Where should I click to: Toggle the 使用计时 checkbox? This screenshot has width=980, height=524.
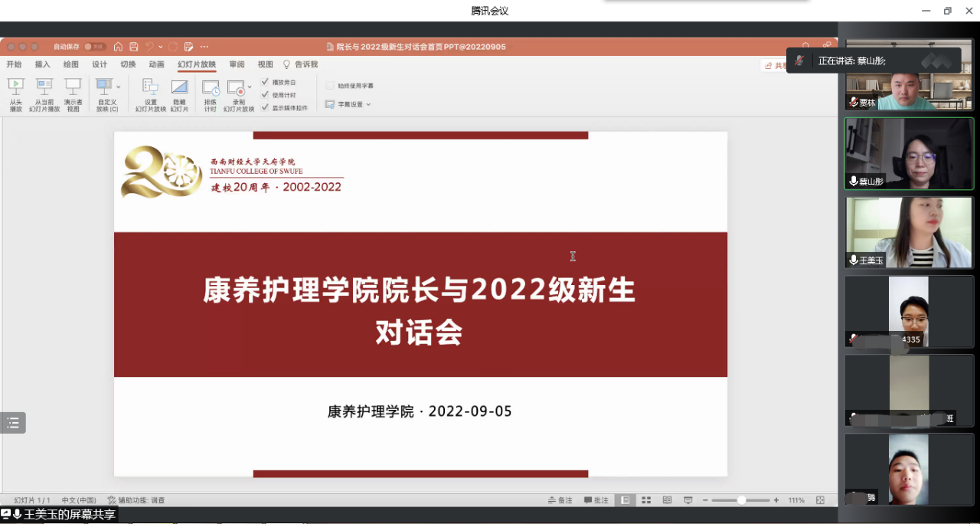tap(265, 95)
